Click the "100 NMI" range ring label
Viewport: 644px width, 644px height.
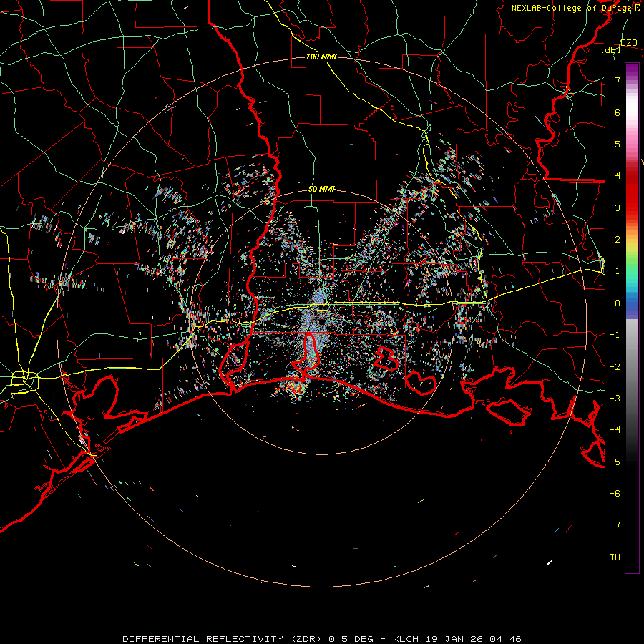click(321, 57)
